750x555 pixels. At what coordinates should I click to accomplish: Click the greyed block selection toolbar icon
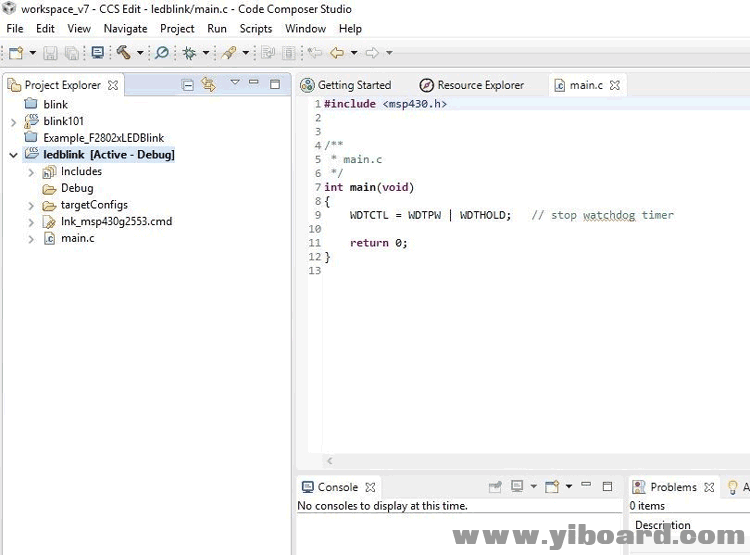pyautogui.click(x=289, y=53)
